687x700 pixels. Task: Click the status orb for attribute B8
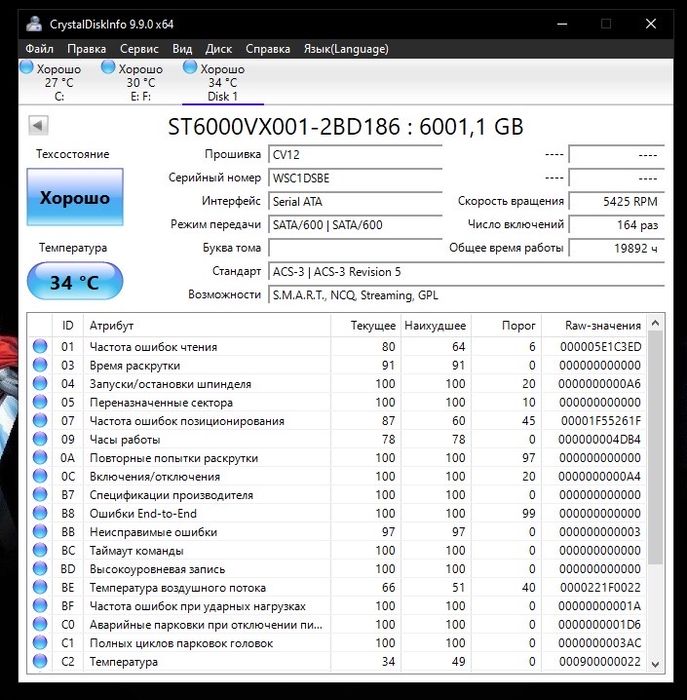point(40,513)
